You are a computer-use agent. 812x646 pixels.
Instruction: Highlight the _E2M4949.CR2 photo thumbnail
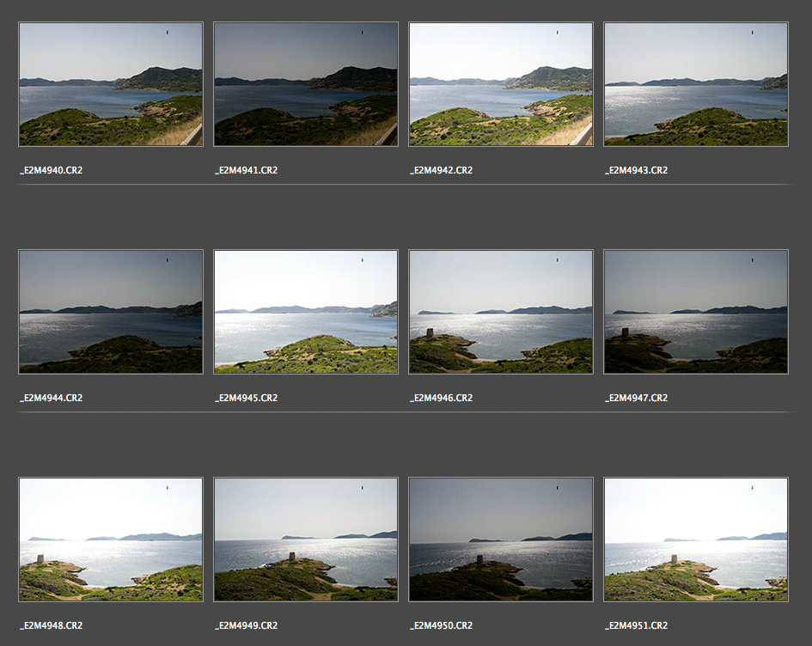click(x=306, y=539)
